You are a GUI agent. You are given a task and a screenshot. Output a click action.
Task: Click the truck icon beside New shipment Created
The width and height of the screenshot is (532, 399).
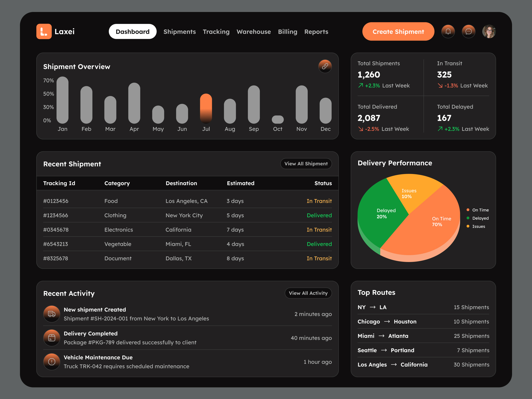51,314
